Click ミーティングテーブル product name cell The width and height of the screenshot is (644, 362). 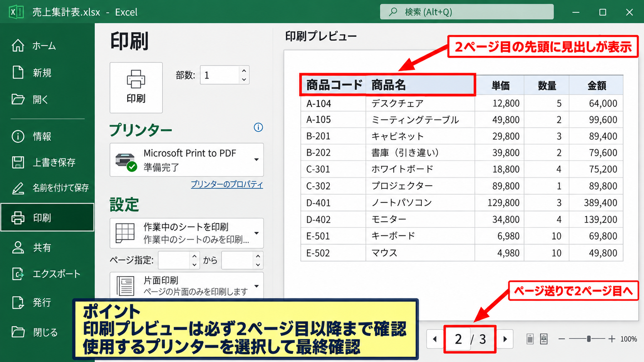tap(420, 120)
